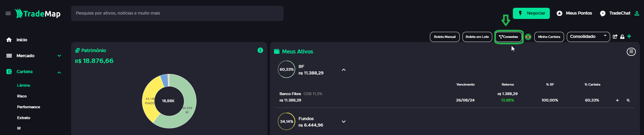This screenshot has height=135, width=644.
Task: Click the Brazil flag icon
Action: [x=528, y=37]
